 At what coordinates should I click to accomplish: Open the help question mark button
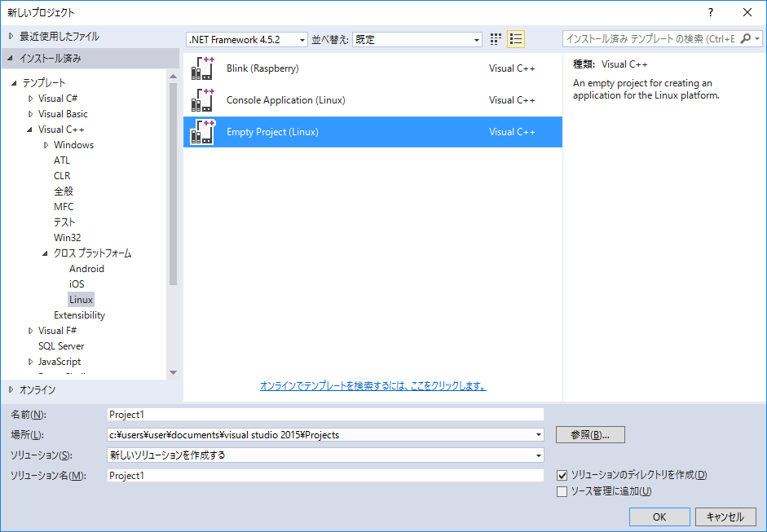coord(711,13)
